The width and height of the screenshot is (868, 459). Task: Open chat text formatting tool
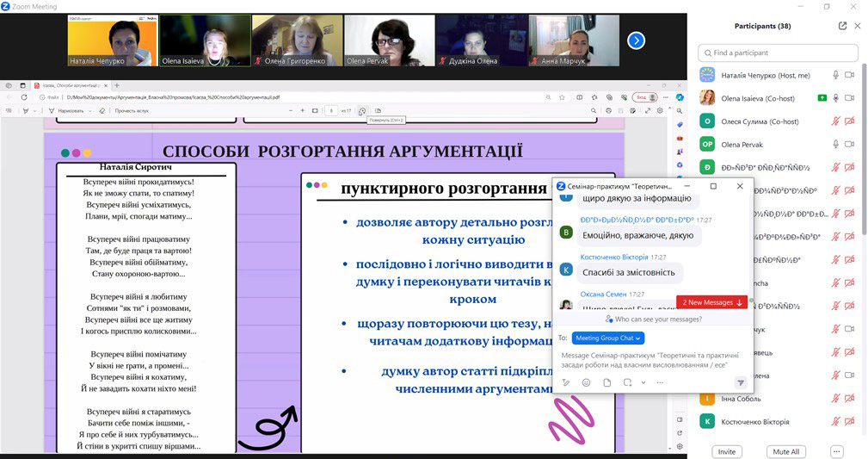pos(566,382)
